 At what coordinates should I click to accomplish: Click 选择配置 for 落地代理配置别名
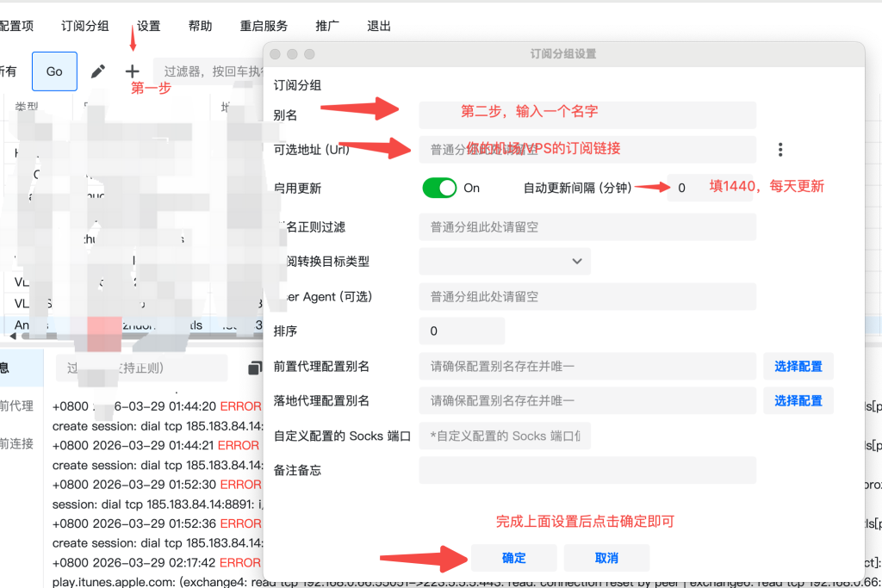coord(798,400)
